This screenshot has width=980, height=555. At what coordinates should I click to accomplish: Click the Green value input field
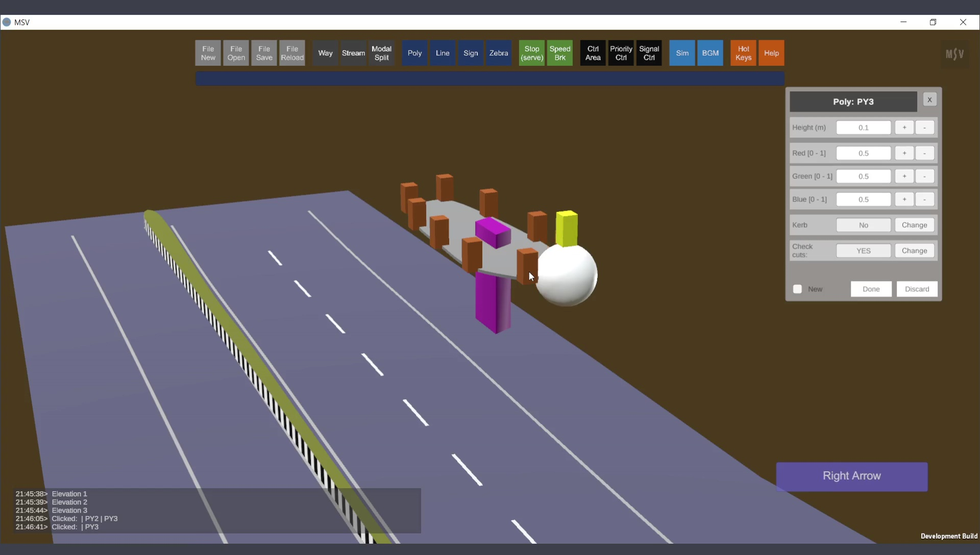click(863, 176)
